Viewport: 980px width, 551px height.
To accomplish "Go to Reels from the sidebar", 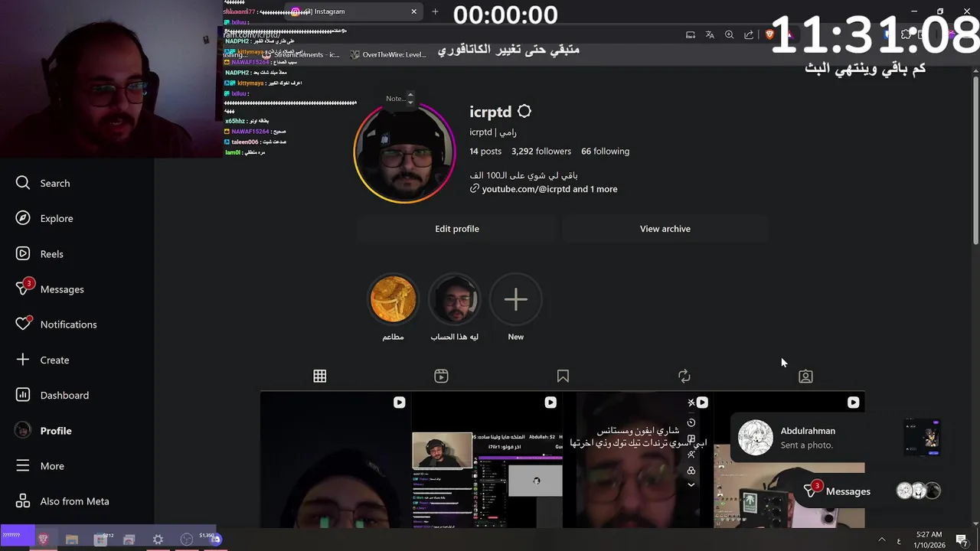I will point(40,253).
